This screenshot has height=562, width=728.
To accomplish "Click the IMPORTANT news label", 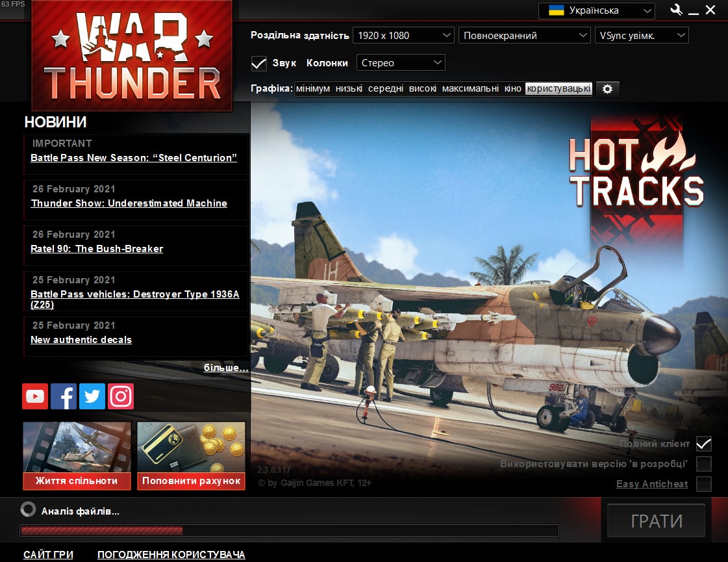I will 62,144.
